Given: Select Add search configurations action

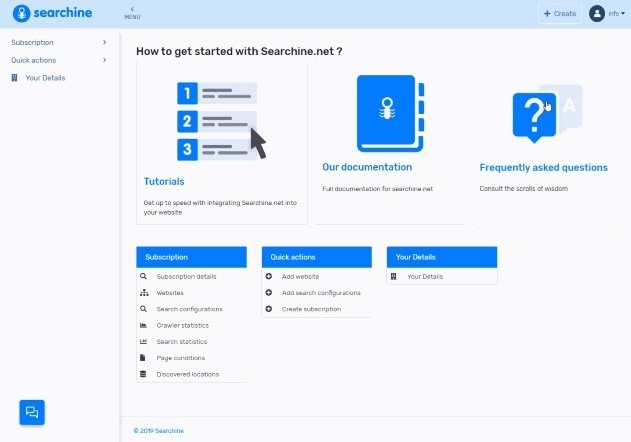Looking at the screenshot, I should point(321,293).
